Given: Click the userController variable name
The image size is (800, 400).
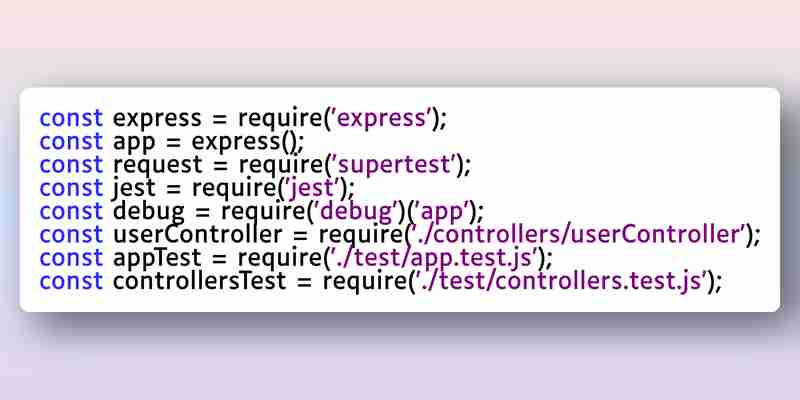Looking at the screenshot, I should pyautogui.click(x=197, y=235).
